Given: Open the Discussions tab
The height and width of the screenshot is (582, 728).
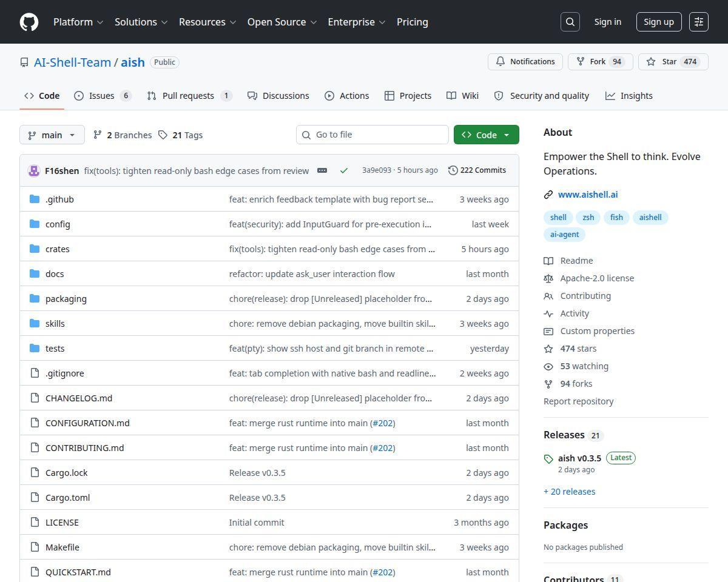Looking at the screenshot, I should point(278,96).
